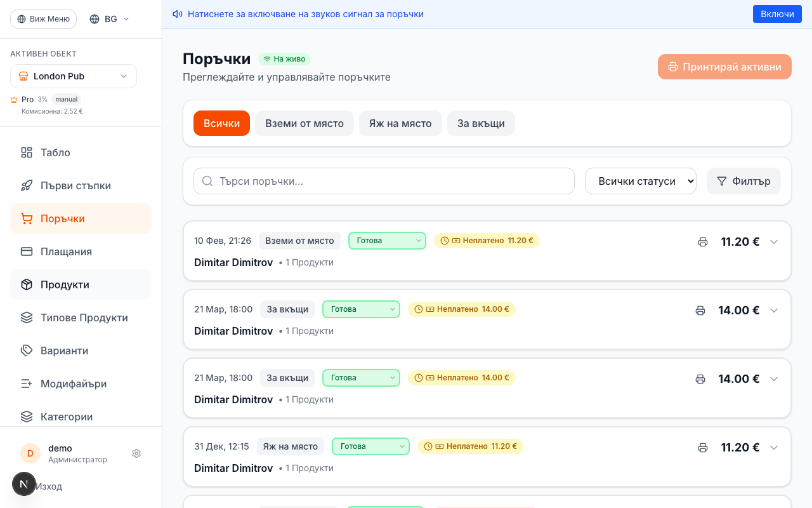This screenshot has height=508, width=812.
Task: Click the Търси поръчки search field
Action: click(x=384, y=181)
